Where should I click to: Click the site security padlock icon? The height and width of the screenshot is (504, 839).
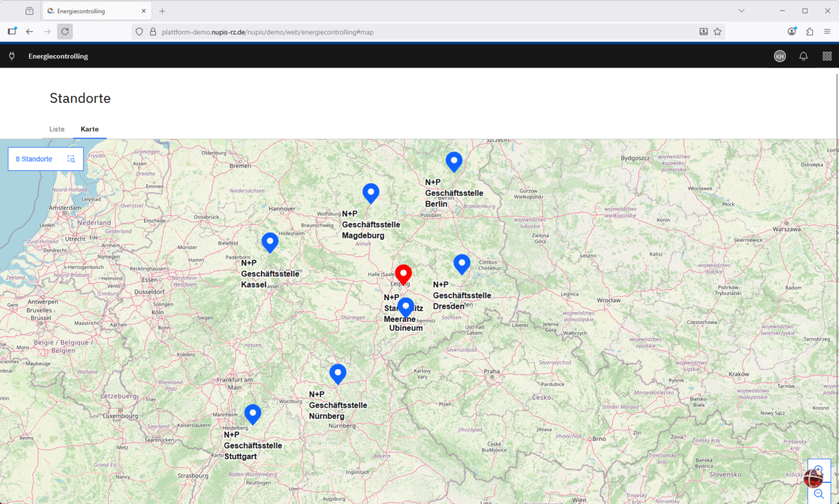(x=153, y=31)
